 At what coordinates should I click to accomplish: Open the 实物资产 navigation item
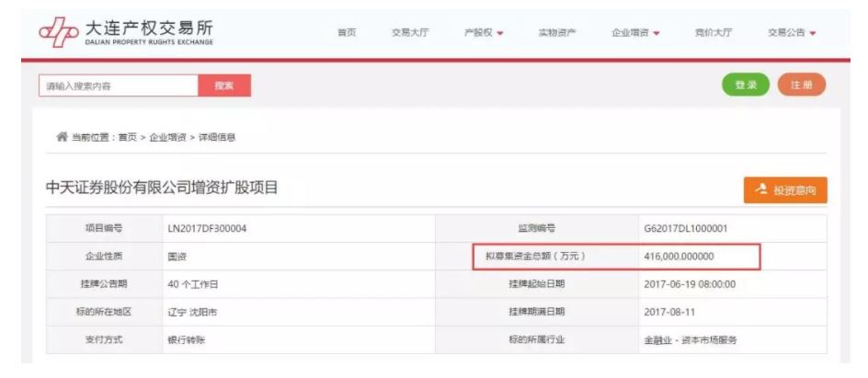point(557,33)
